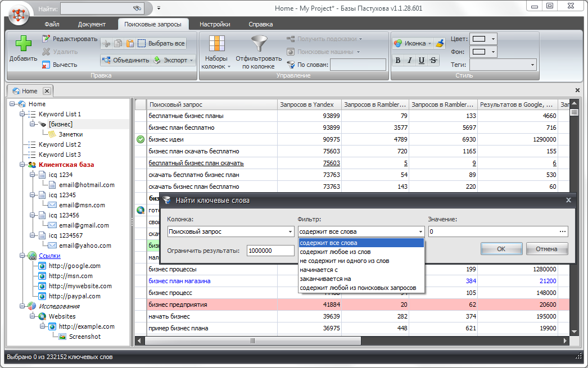The width and height of the screenshot is (588, 368).
Task: Toggle strikethrough text formatting
Action: coord(433,61)
